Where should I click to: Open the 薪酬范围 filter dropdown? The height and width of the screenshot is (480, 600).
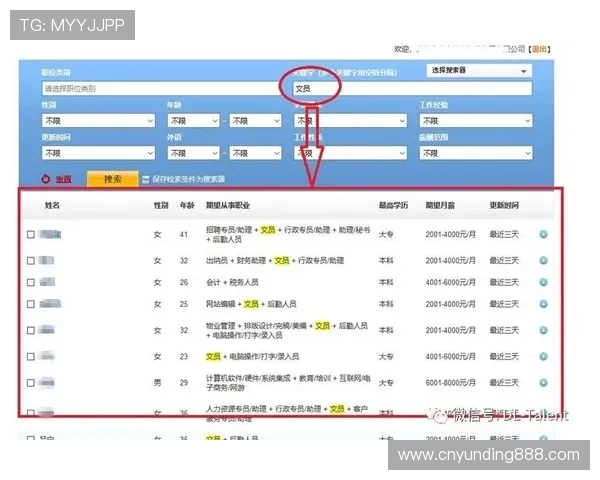click(x=476, y=153)
